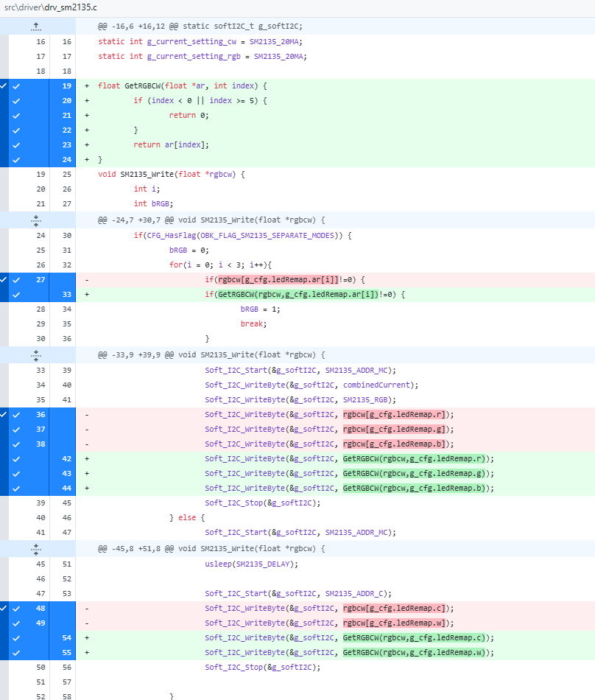
Task: Click line 'usleep(SM2135_DELAY);'
Action: 252,564
